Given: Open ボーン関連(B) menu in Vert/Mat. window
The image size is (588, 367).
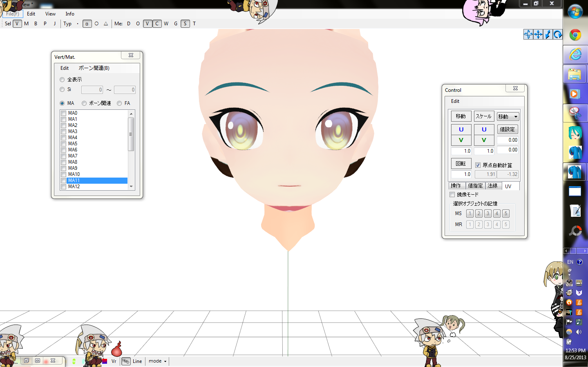Looking at the screenshot, I should tap(94, 68).
